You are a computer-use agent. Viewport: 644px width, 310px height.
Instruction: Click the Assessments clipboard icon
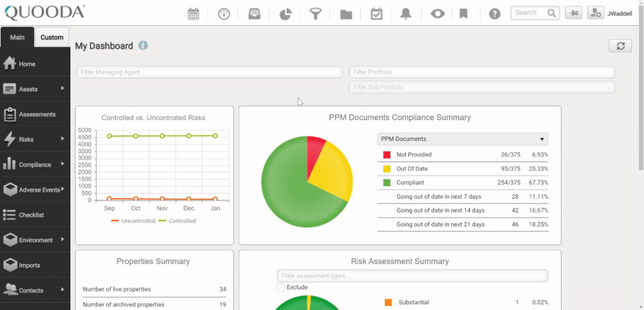pyautogui.click(x=10, y=114)
